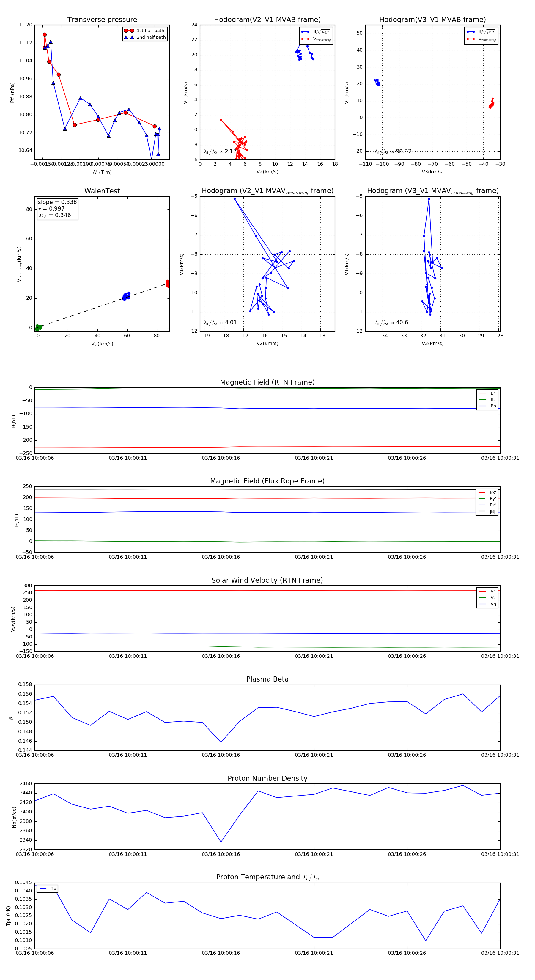Select the "Bz'" legend entry
535x980 pixels.
[x=487, y=505]
